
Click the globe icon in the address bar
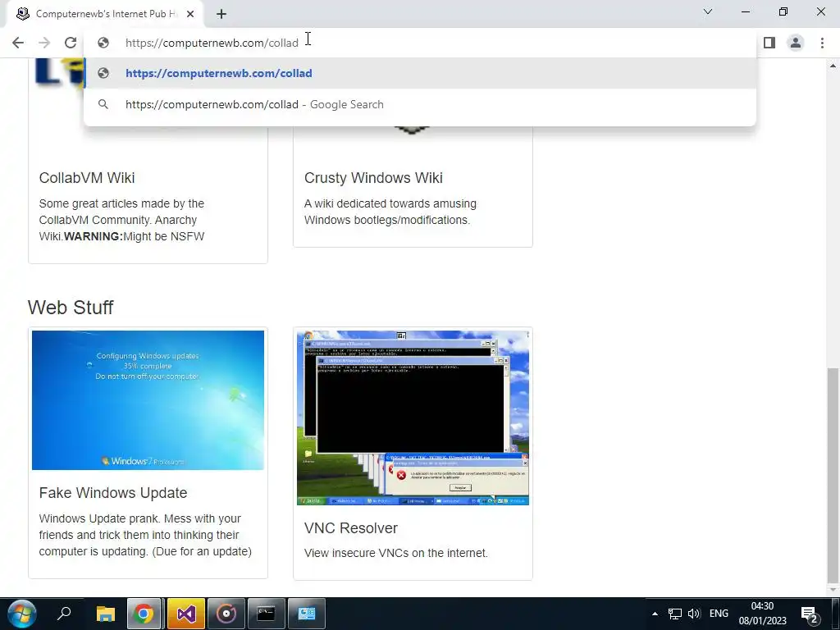click(x=103, y=43)
